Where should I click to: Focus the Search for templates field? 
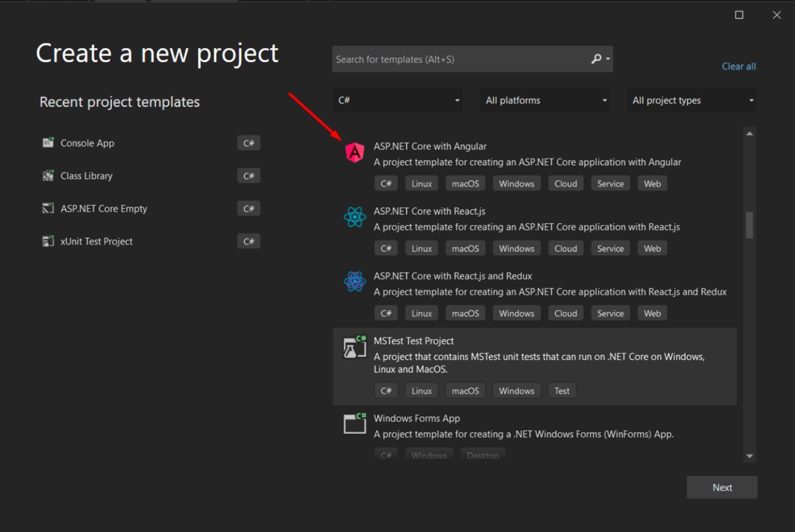460,60
